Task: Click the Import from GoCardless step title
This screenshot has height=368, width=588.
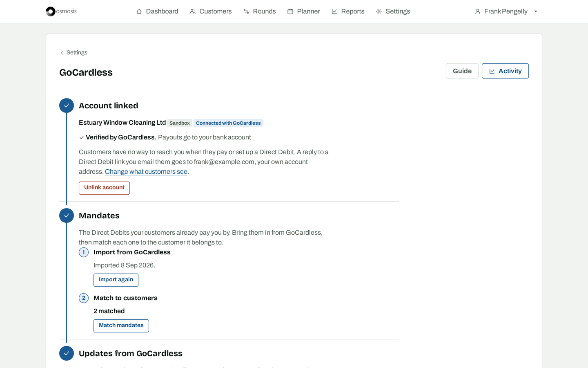Action: tap(132, 252)
